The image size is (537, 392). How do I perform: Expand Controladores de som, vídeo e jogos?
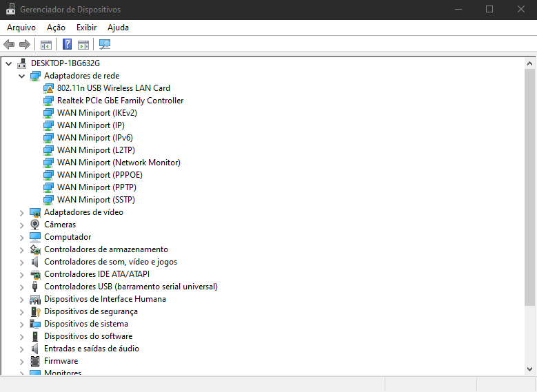click(x=21, y=262)
